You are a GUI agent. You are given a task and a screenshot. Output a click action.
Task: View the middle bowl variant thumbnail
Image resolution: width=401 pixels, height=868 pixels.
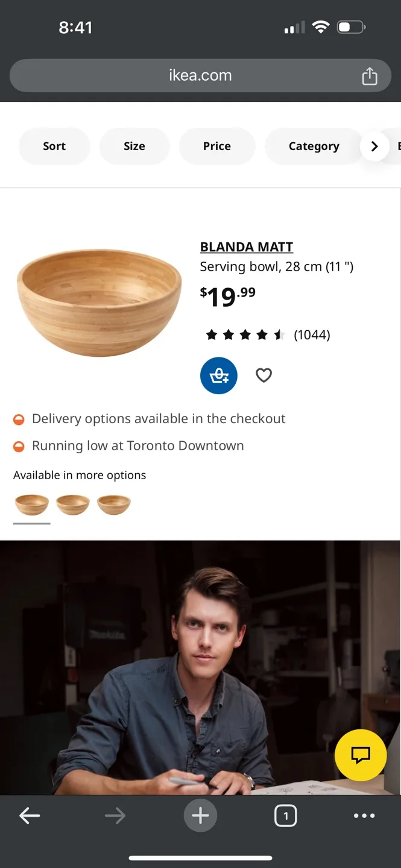point(72,505)
